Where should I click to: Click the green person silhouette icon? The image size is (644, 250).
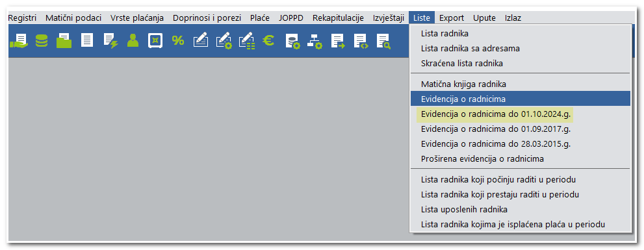(x=133, y=41)
